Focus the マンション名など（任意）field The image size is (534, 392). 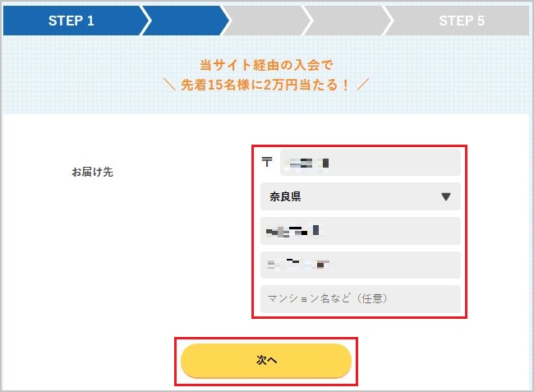(x=361, y=299)
